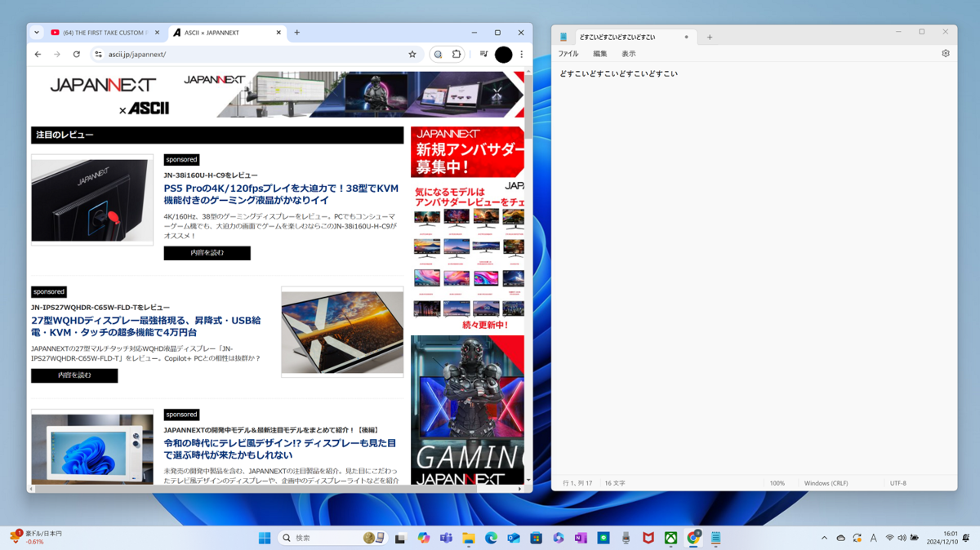
Task: Click the browser address bar
Action: tap(204, 54)
